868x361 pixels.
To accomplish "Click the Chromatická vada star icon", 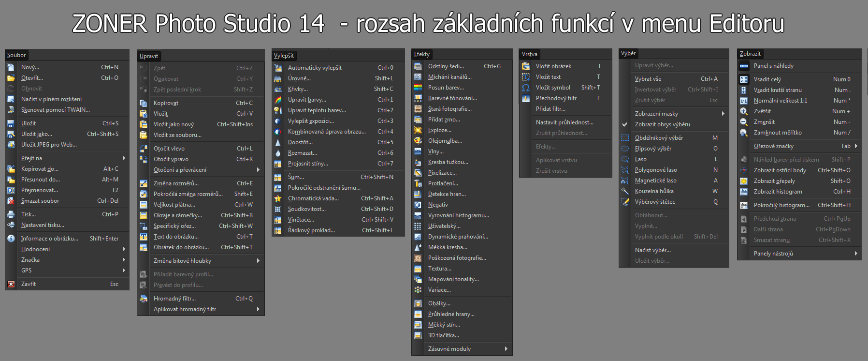I will click(x=278, y=198).
